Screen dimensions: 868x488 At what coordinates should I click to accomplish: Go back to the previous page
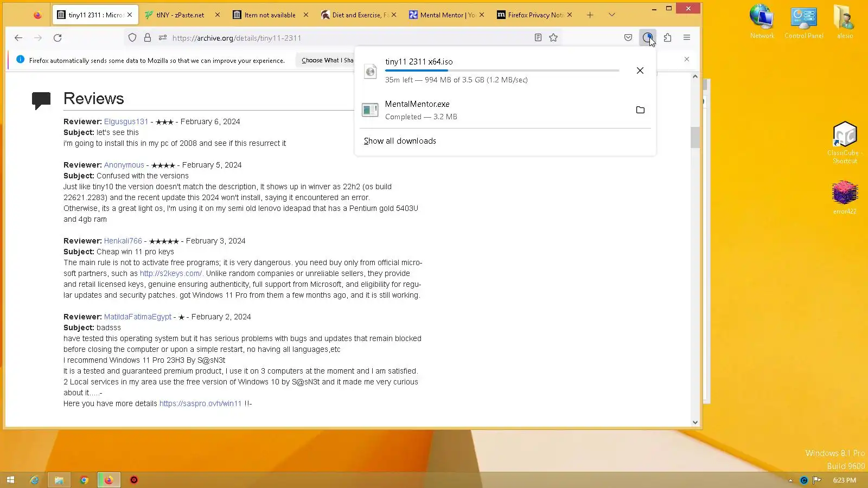click(18, 38)
